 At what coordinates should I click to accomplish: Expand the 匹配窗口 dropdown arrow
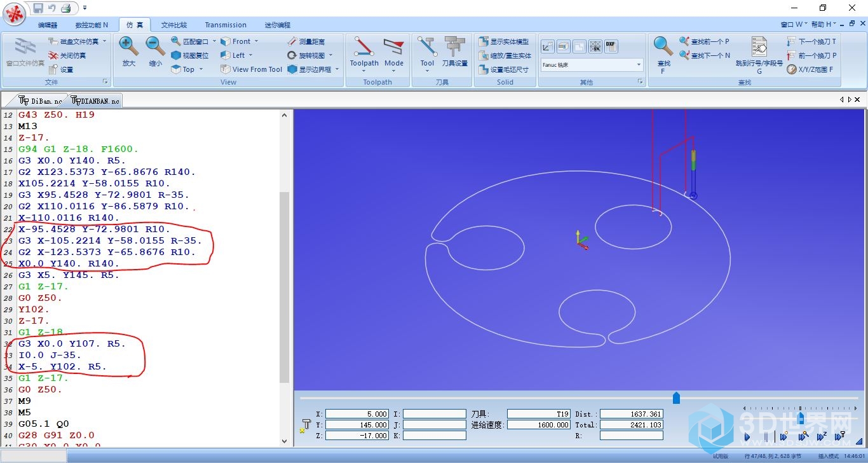coord(214,41)
